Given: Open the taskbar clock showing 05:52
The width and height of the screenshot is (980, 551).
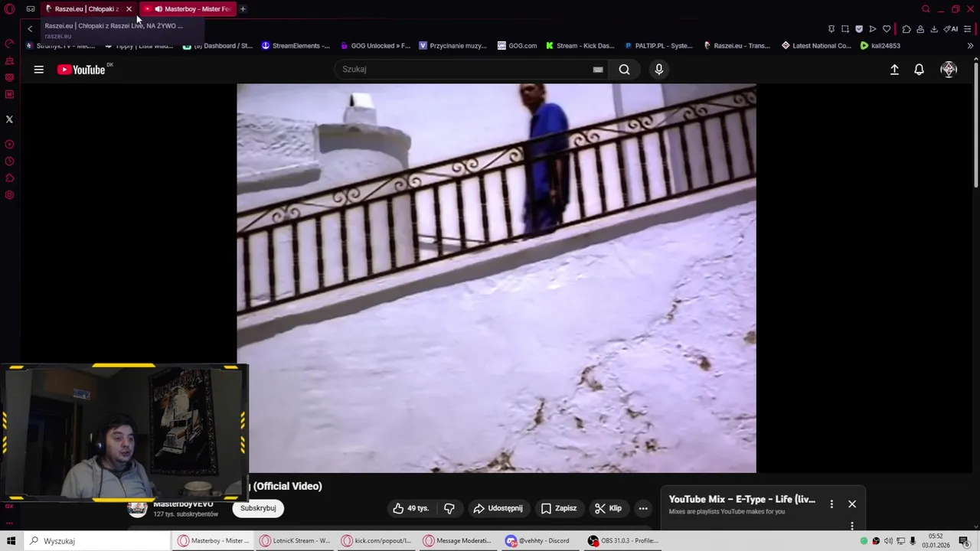Looking at the screenshot, I should [936, 541].
